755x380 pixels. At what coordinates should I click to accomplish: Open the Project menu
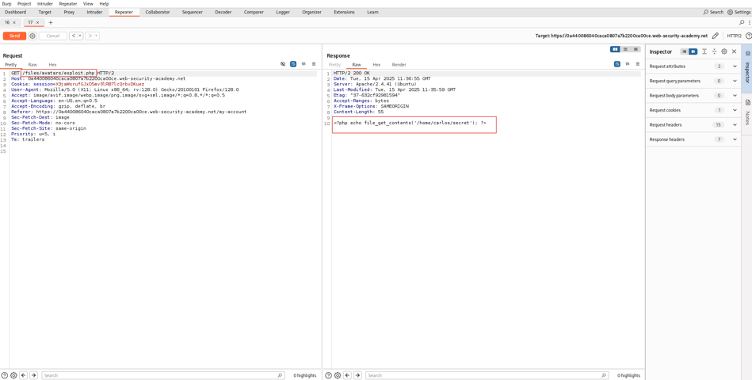point(24,4)
